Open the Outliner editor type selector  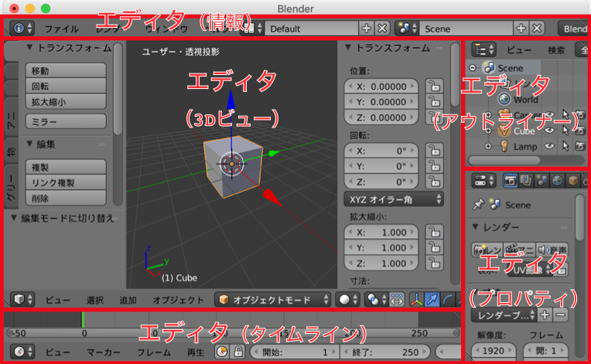pyautogui.click(x=484, y=49)
